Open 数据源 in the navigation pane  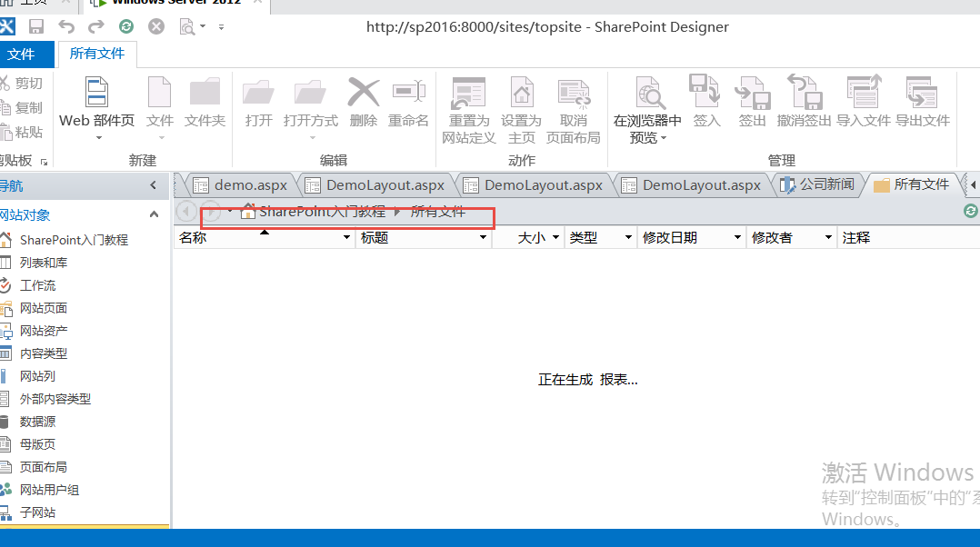click(x=37, y=422)
